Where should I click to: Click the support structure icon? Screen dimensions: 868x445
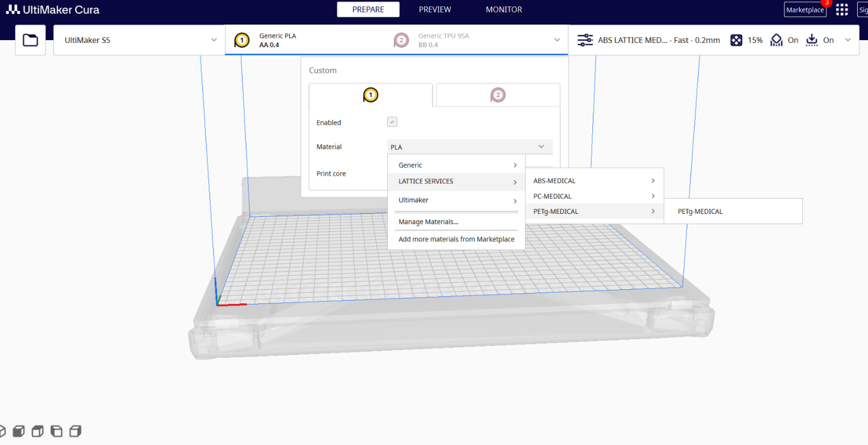tap(776, 40)
